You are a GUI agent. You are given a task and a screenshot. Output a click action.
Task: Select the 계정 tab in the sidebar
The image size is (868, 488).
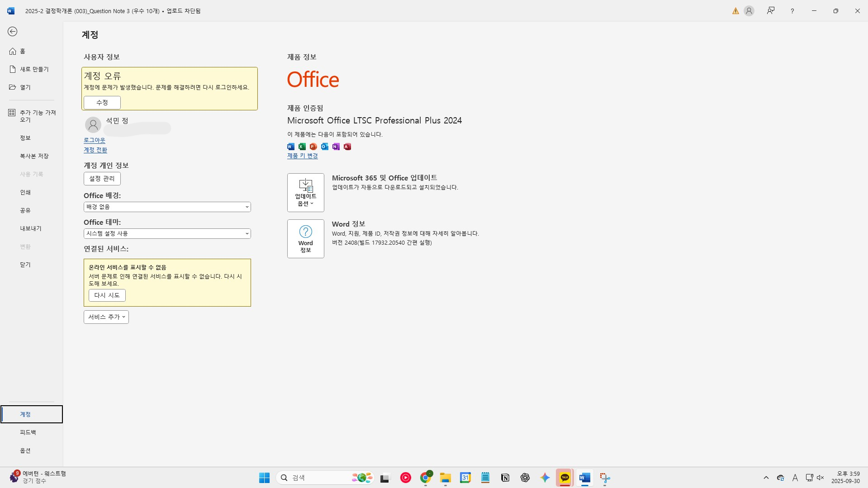pyautogui.click(x=31, y=414)
